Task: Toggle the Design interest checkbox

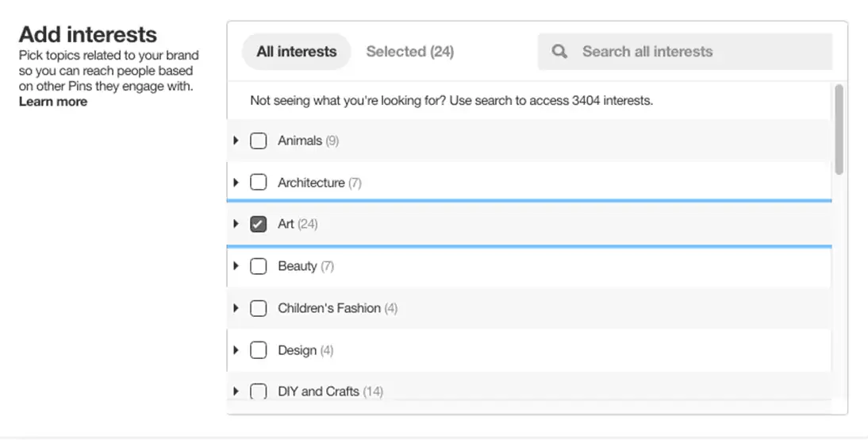Action: (258, 350)
